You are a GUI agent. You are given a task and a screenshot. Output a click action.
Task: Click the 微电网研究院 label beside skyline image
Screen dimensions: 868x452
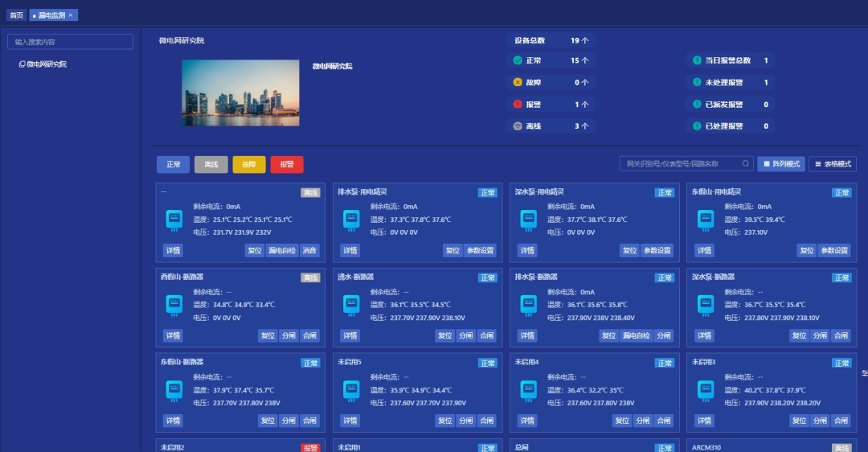pos(332,66)
